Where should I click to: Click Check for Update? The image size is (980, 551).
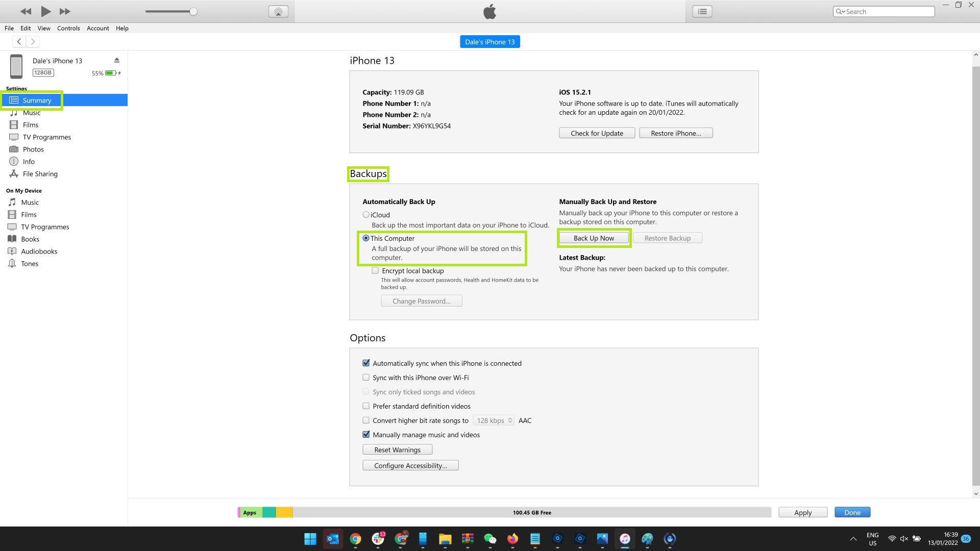(x=597, y=133)
